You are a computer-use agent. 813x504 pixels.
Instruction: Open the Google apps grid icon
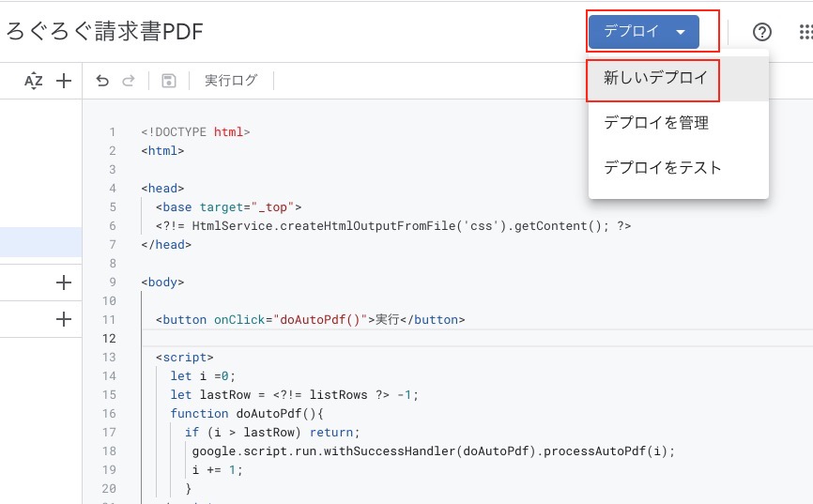pyautogui.click(x=805, y=32)
